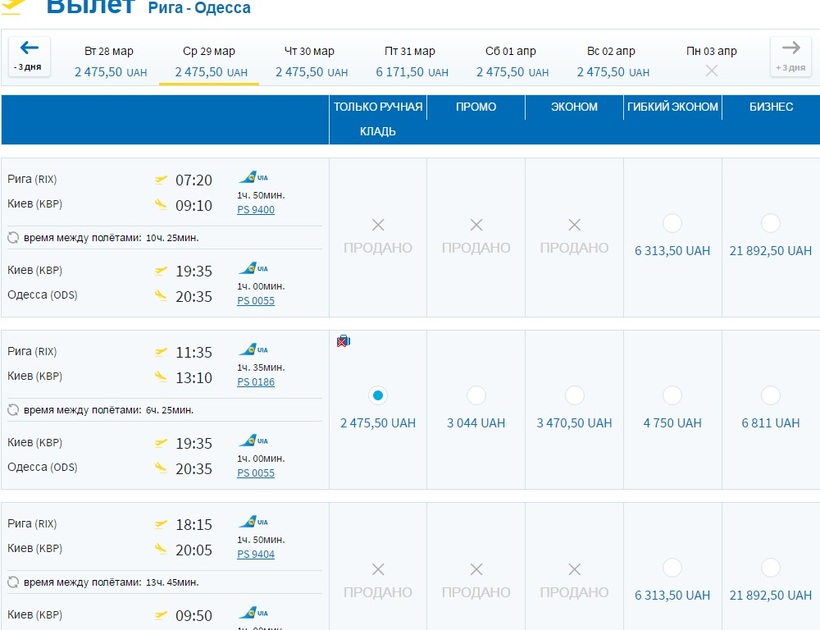820x630 pixels.
Task: Click the hand luggage only bag icon
Action: coord(344,342)
